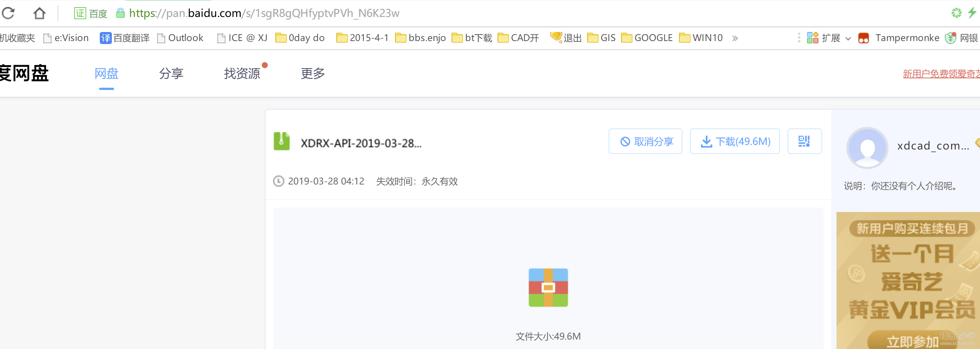Open the bt下载 bookmark folder

pyautogui.click(x=472, y=38)
